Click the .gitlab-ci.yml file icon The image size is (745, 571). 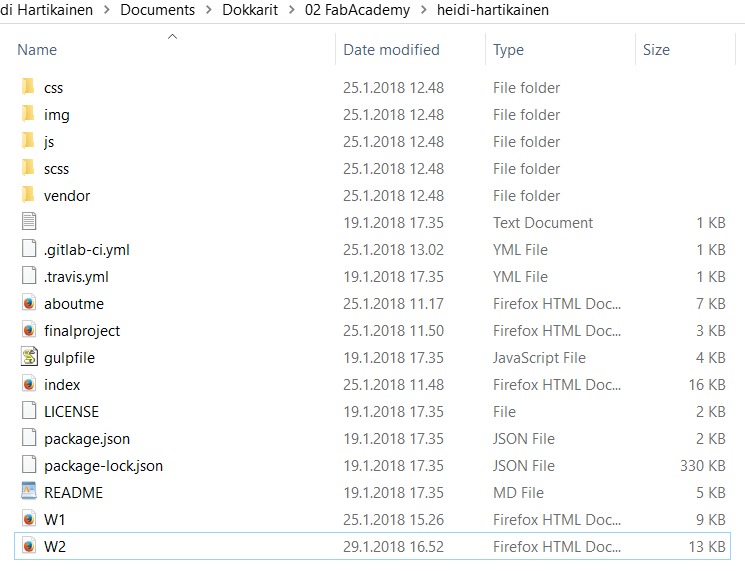[x=29, y=248]
